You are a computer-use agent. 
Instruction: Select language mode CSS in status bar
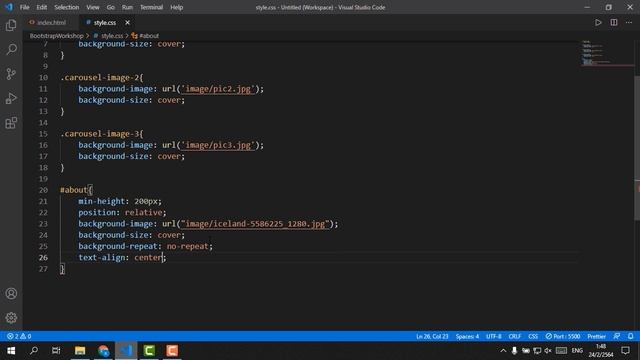pyautogui.click(x=533, y=336)
